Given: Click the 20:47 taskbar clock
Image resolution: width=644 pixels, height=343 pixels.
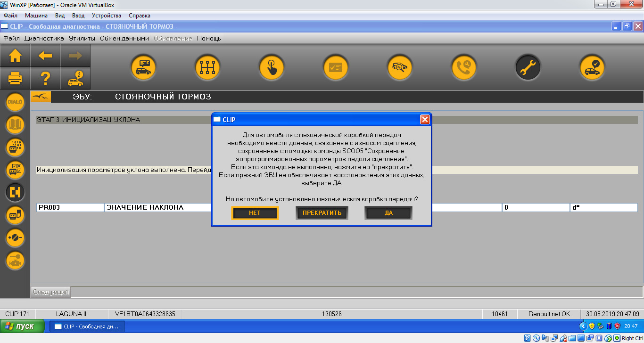Looking at the screenshot, I should 631,326.
